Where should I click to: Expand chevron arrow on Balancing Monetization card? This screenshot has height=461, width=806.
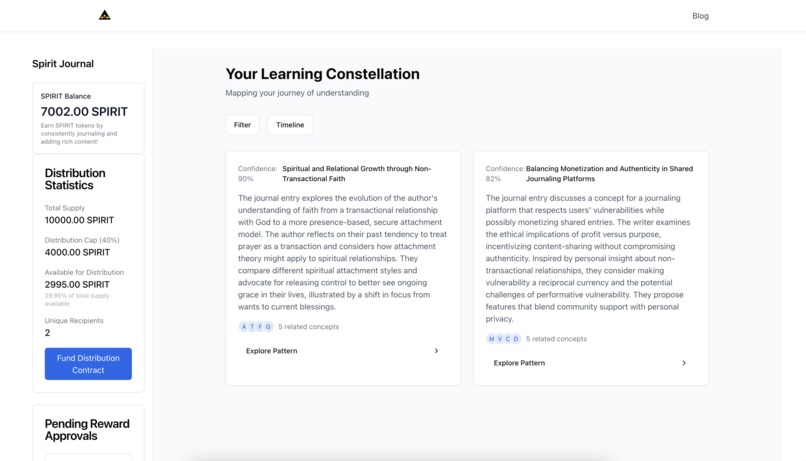point(684,363)
